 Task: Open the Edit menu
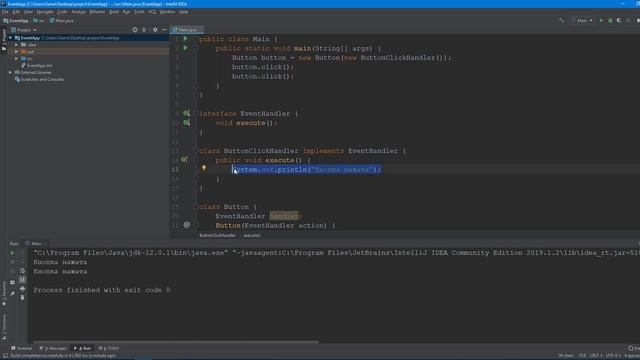pyautogui.click(x=16, y=12)
